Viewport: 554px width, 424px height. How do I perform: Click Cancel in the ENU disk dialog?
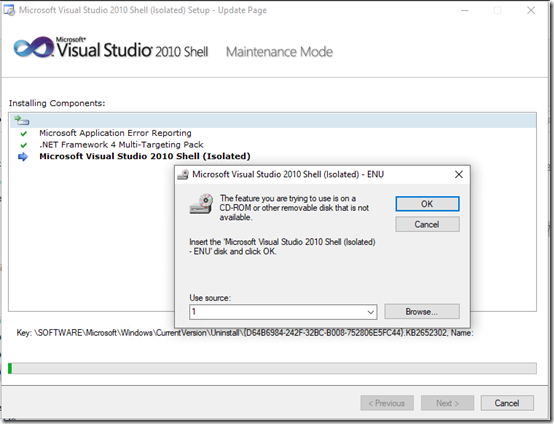427,224
